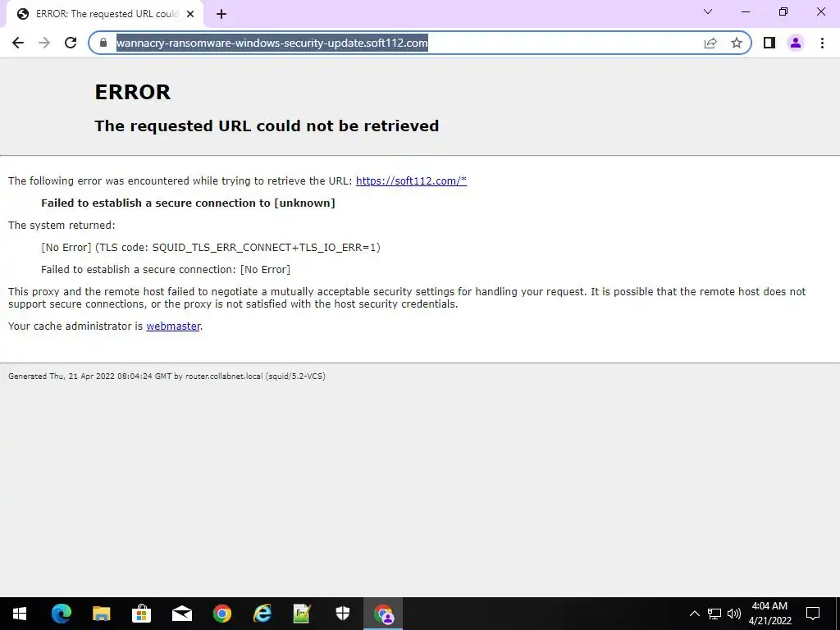840x630 pixels.
Task: Close the ERROR tab
Action: pos(190,15)
